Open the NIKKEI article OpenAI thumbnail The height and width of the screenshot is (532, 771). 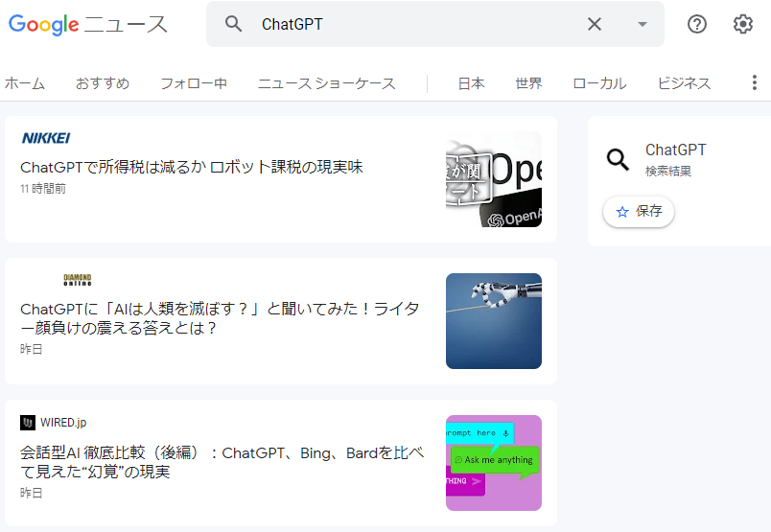494,179
